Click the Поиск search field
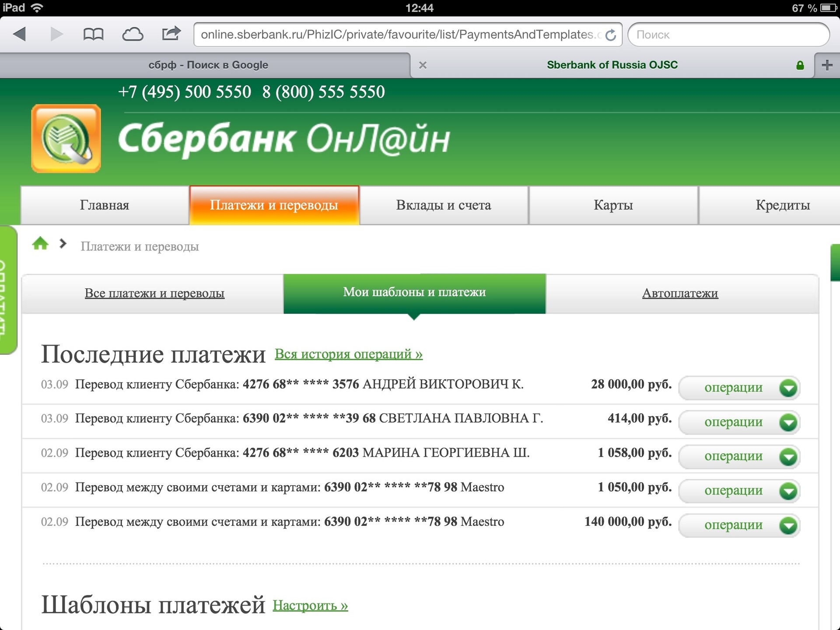840x630 pixels. [728, 35]
